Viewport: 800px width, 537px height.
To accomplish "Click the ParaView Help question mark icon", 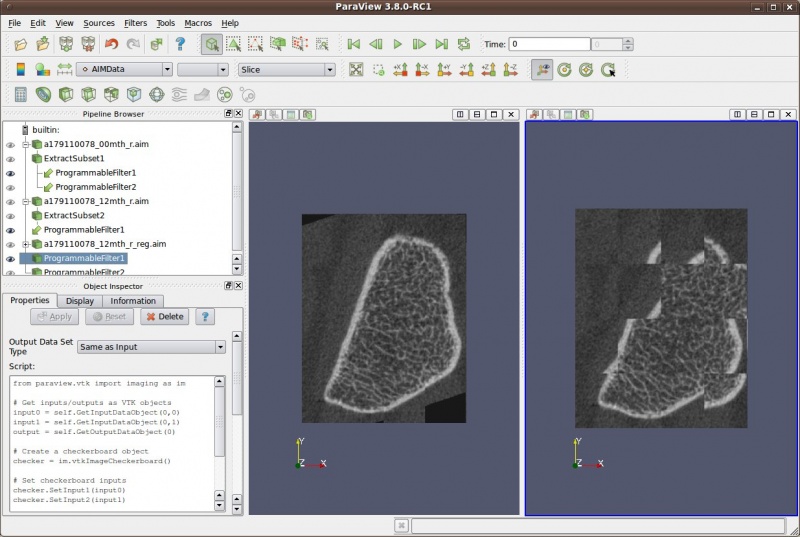I will [180, 44].
